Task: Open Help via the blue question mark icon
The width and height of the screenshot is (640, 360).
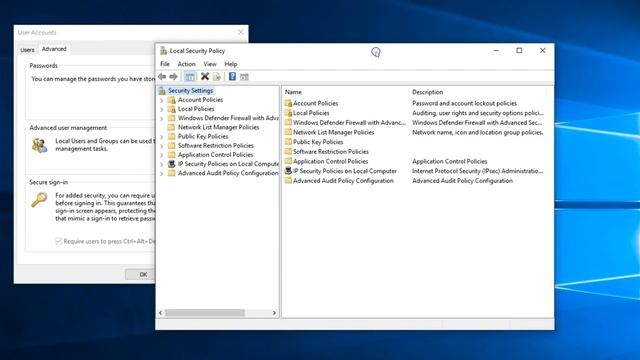Action: [x=232, y=76]
